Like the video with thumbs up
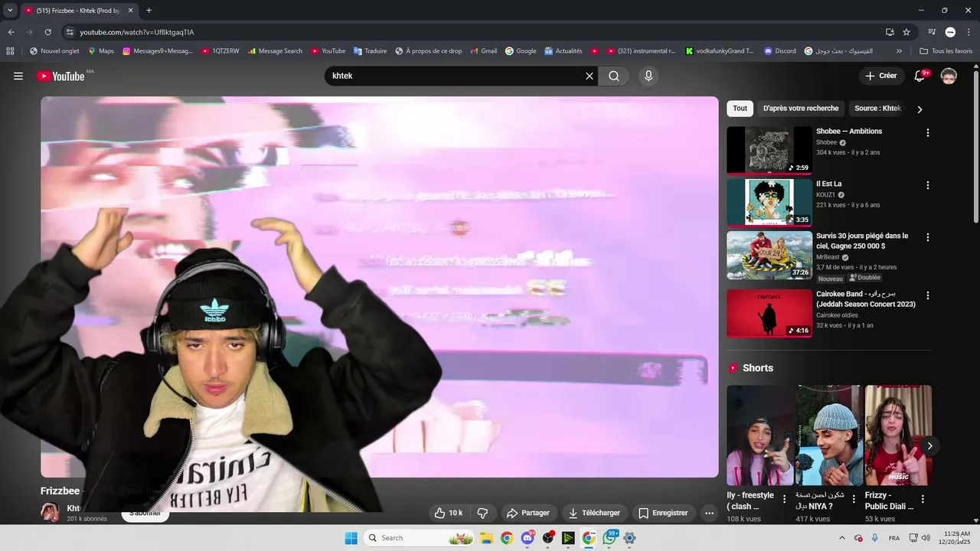Image resolution: width=980 pixels, height=551 pixels. pyautogui.click(x=449, y=513)
